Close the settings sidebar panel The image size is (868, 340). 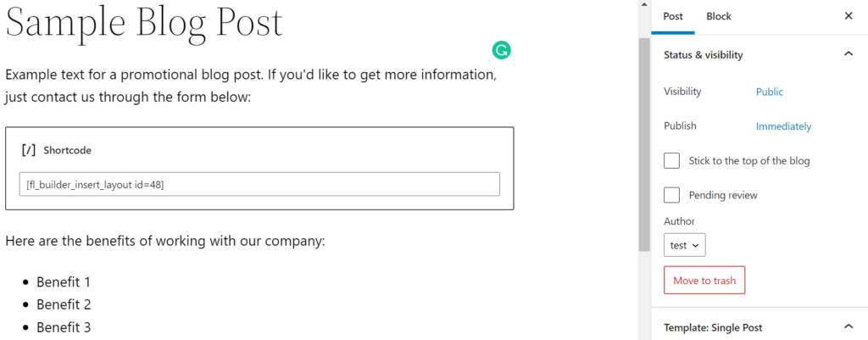click(849, 16)
